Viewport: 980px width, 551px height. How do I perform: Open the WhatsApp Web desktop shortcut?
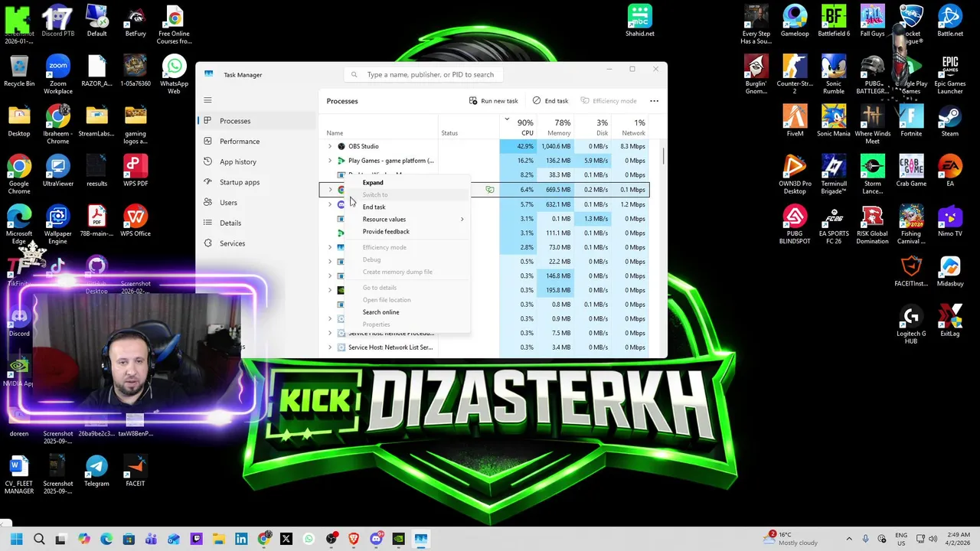[174, 75]
